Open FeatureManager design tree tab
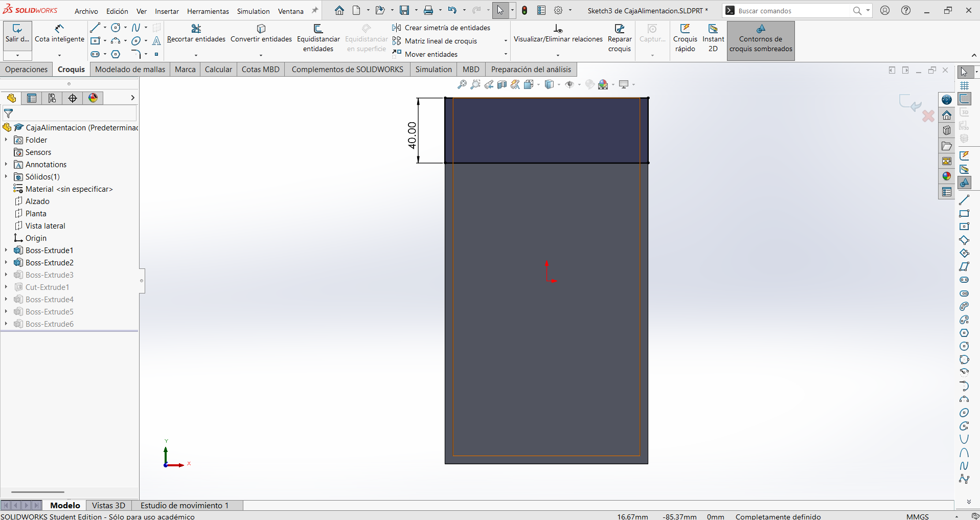This screenshot has height=520, width=980. 11,98
